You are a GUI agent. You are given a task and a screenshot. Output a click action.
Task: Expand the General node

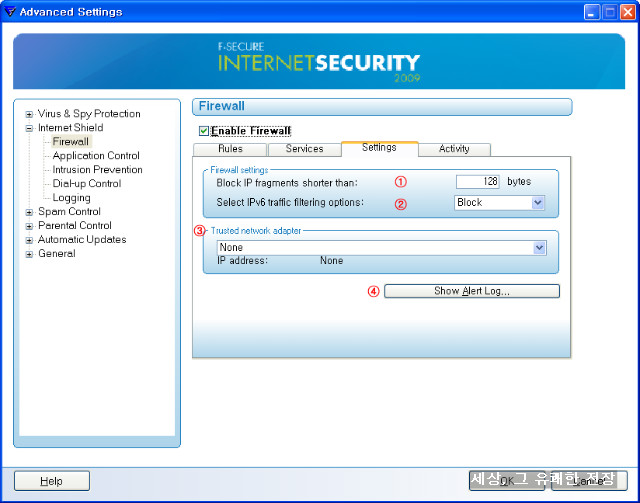(29, 254)
